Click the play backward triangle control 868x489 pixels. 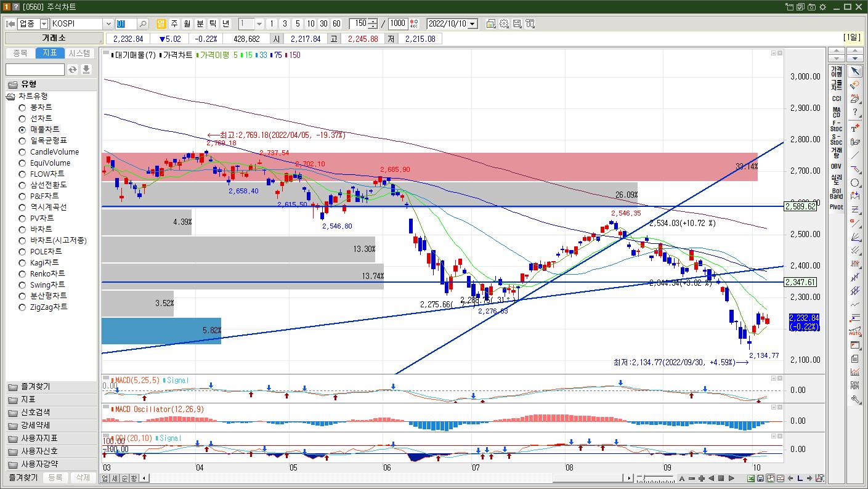(x=712, y=478)
